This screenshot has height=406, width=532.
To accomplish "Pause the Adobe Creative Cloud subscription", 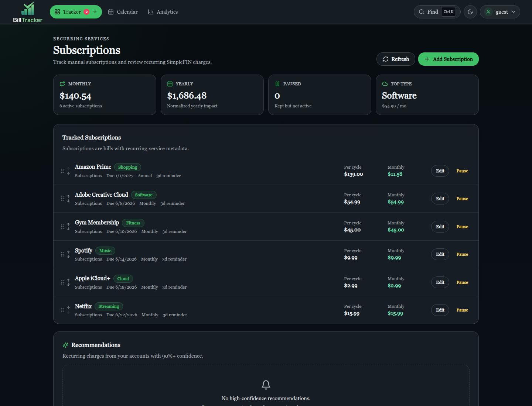I will click(462, 199).
